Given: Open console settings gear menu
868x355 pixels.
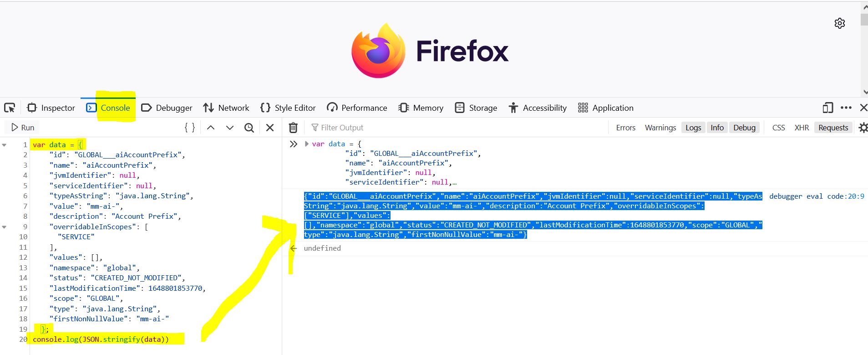Looking at the screenshot, I should (x=863, y=128).
